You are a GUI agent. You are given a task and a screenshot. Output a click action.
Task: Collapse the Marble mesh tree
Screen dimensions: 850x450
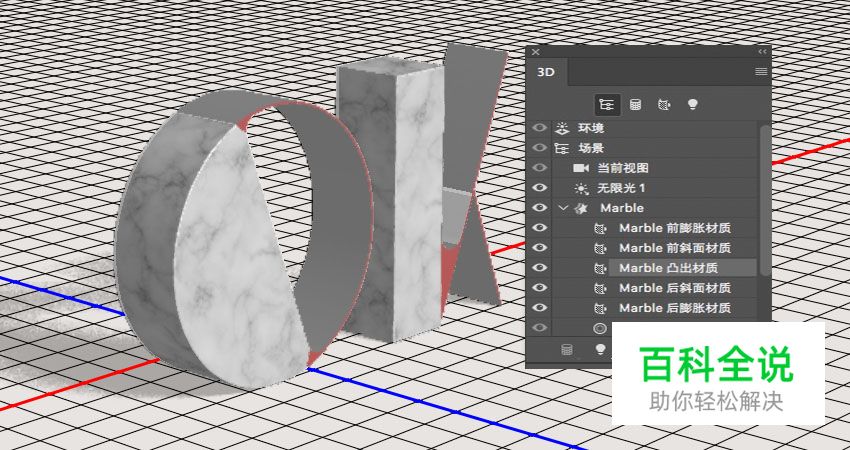564,208
